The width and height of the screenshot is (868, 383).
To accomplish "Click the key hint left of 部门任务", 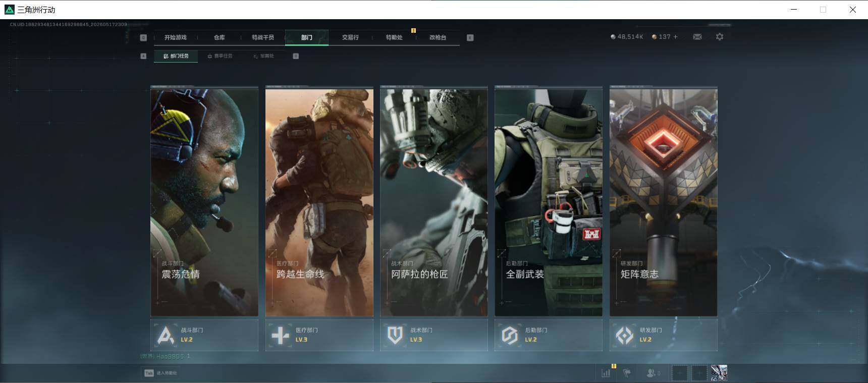I will [143, 56].
